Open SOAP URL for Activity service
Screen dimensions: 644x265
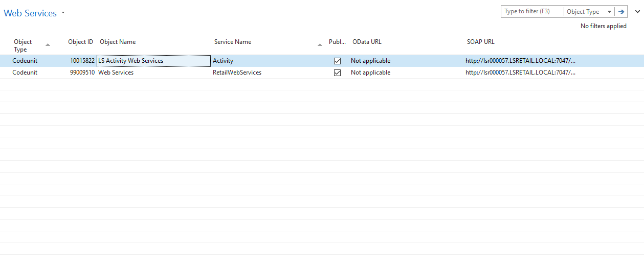pos(520,61)
